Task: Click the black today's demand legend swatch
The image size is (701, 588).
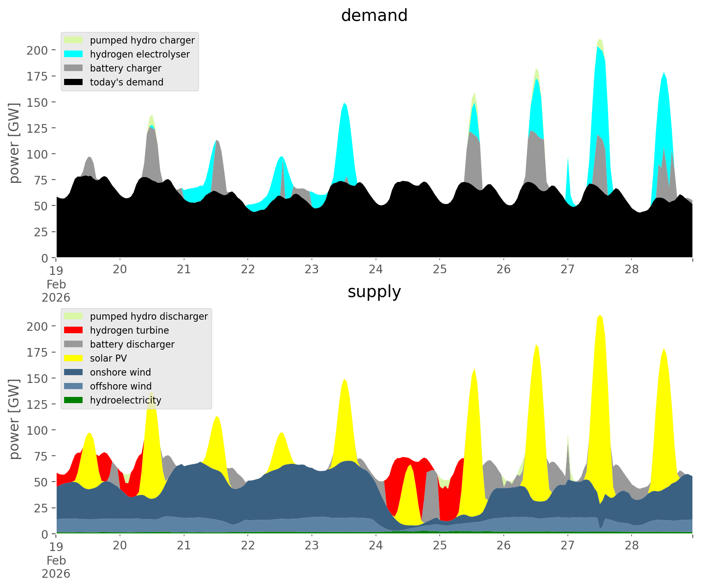Action: (74, 82)
